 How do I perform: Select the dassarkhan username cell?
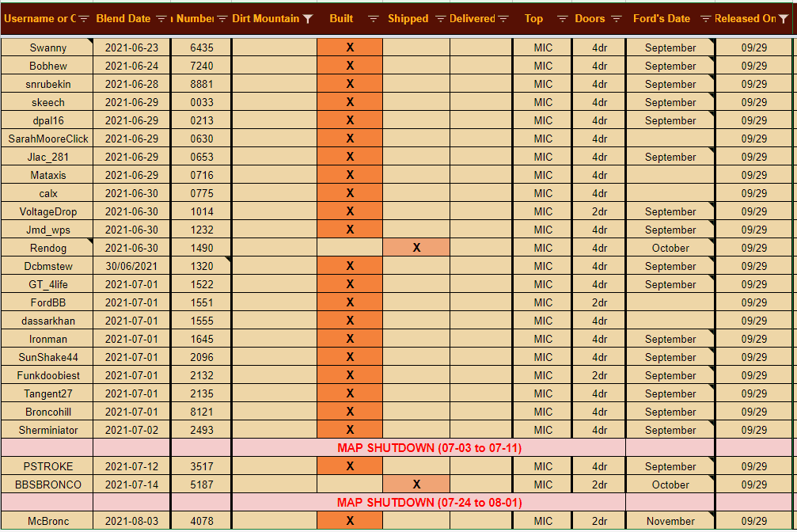(x=47, y=321)
